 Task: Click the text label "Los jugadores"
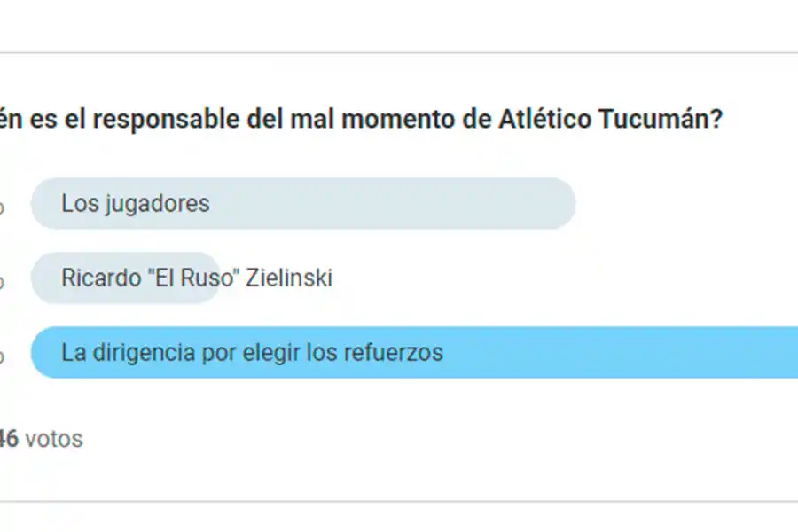tap(135, 203)
